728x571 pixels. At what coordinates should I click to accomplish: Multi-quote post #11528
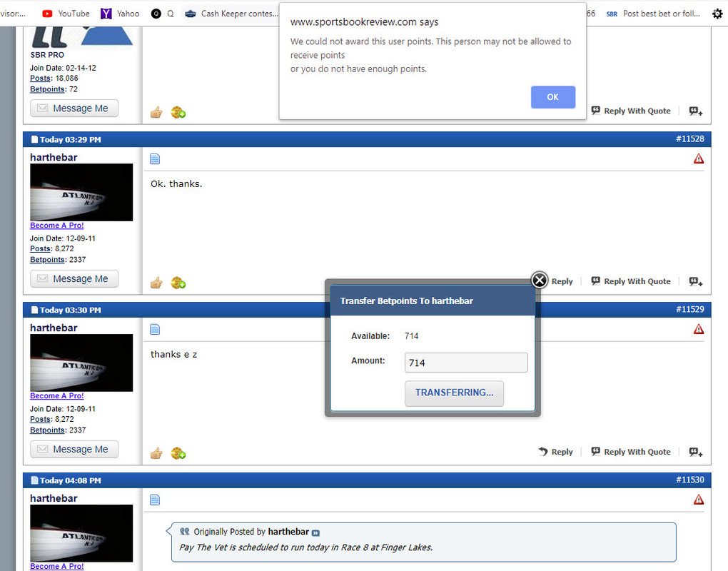(x=695, y=281)
